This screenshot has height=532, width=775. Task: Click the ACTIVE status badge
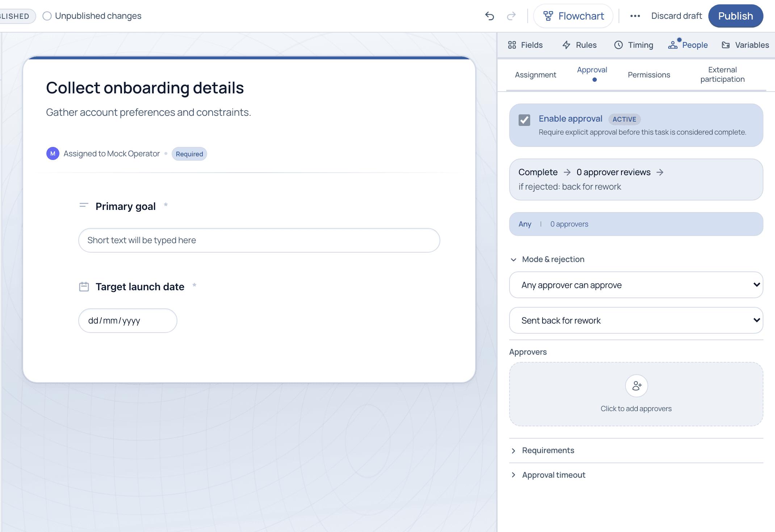point(624,119)
